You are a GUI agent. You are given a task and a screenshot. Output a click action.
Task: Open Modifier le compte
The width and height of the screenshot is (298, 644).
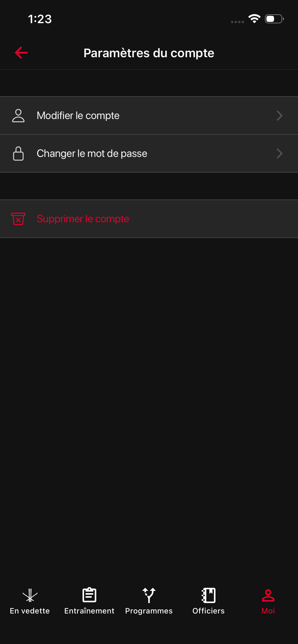149,115
